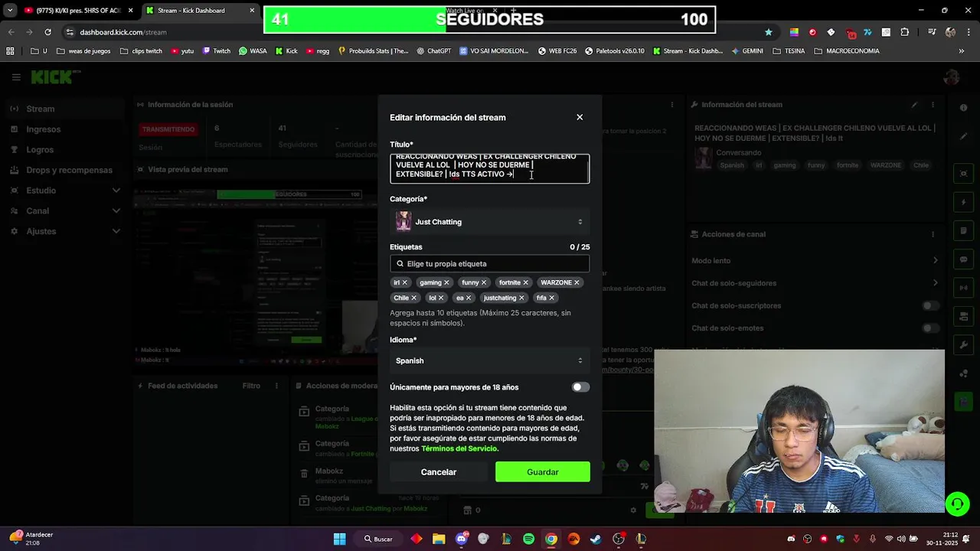
Task: Open the Términos del Servicio link
Action: (459, 448)
